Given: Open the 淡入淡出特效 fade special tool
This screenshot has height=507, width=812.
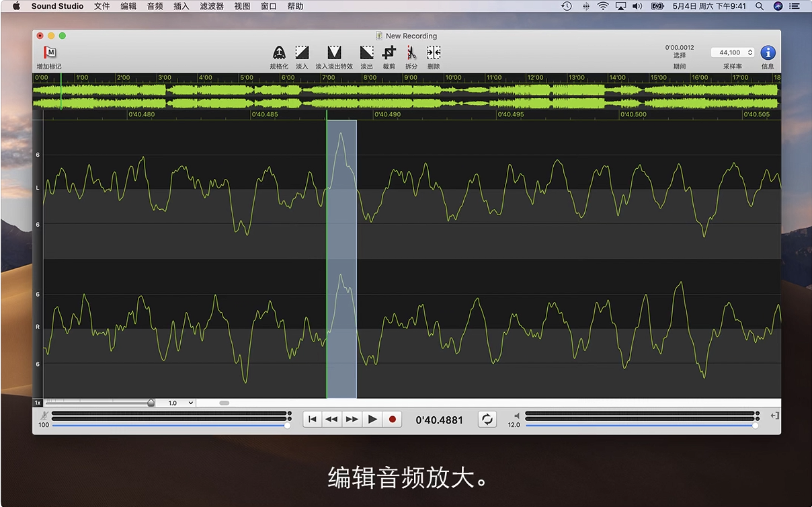Looking at the screenshot, I should click(x=334, y=52).
